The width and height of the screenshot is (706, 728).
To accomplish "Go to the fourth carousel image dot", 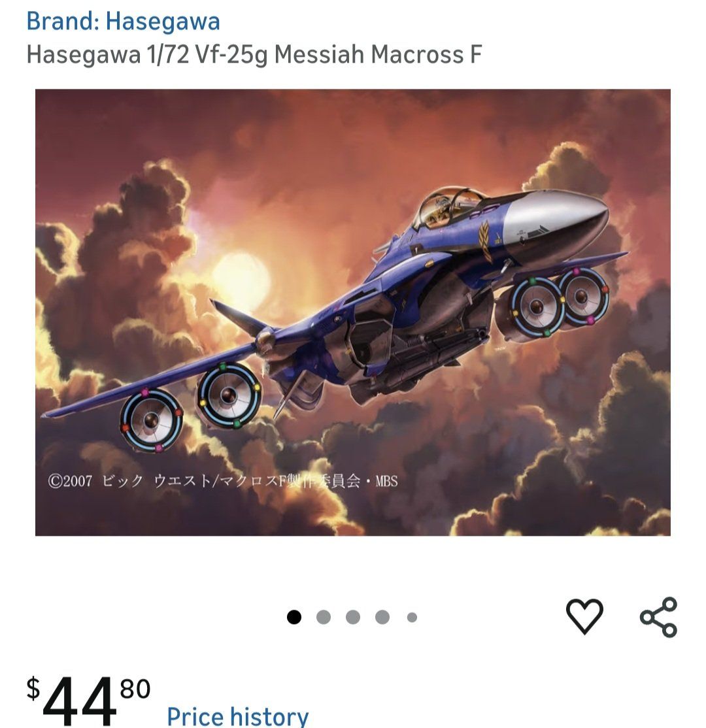I will point(382,617).
